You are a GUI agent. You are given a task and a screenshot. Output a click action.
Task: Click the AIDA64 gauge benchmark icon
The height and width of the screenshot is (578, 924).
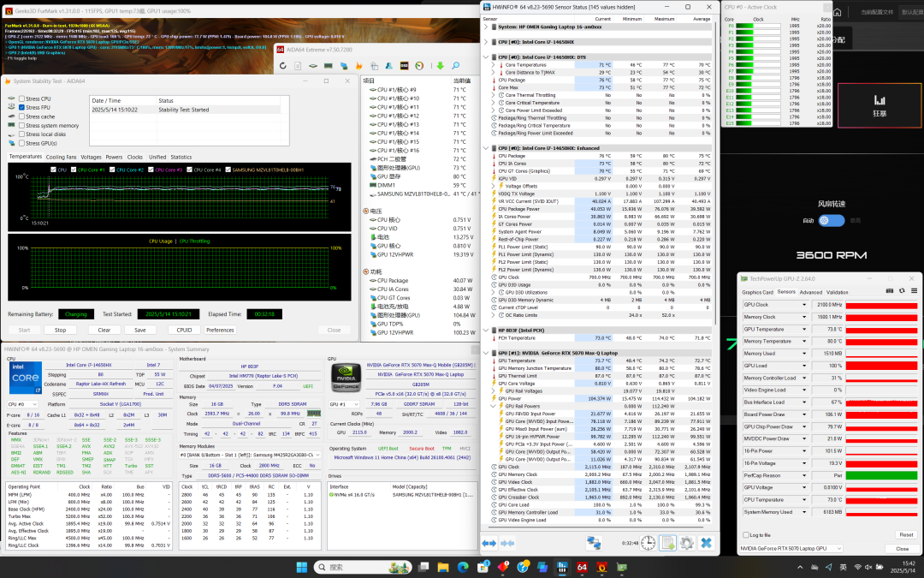click(x=419, y=65)
